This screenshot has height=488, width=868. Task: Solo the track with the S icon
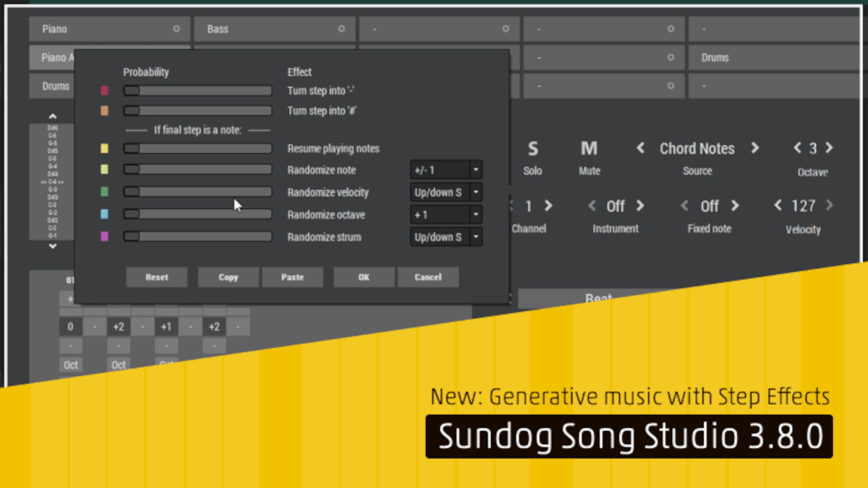532,149
